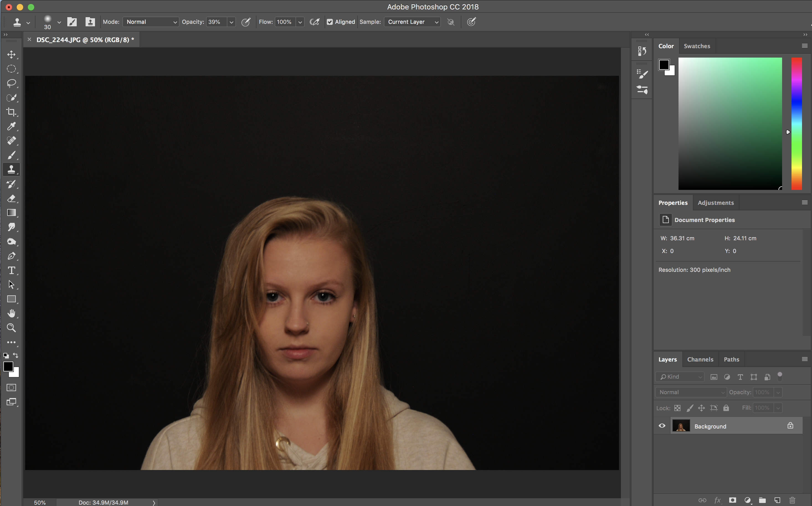812x506 pixels.
Task: Switch to the Channels tab
Action: pos(700,359)
